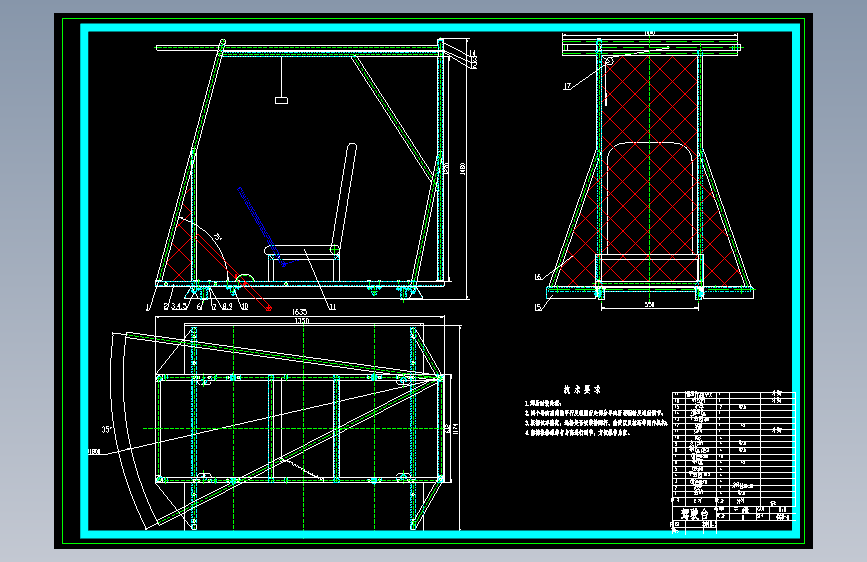
Task: Click part callout number '16'
Action: point(538,277)
